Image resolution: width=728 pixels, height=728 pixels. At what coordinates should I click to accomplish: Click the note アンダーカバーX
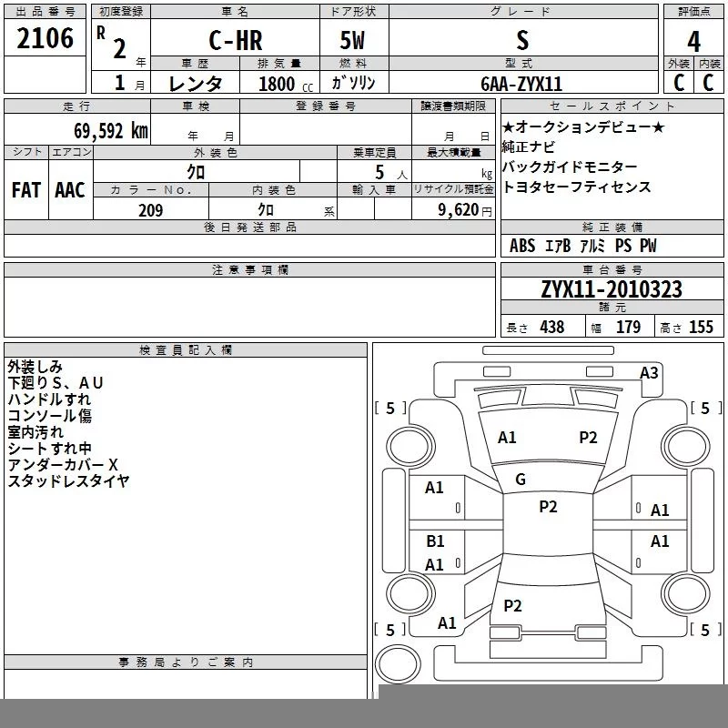63,464
